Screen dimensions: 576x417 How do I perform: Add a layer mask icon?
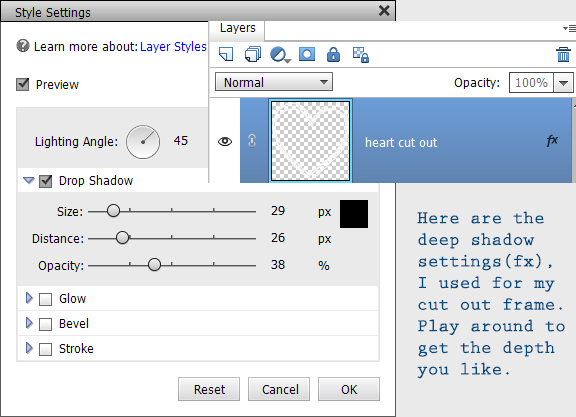[307, 54]
